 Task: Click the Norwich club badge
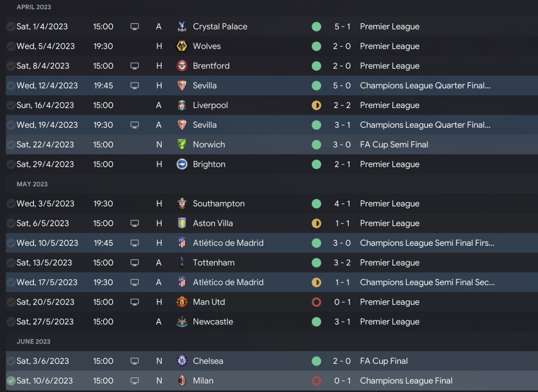coord(182,145)
